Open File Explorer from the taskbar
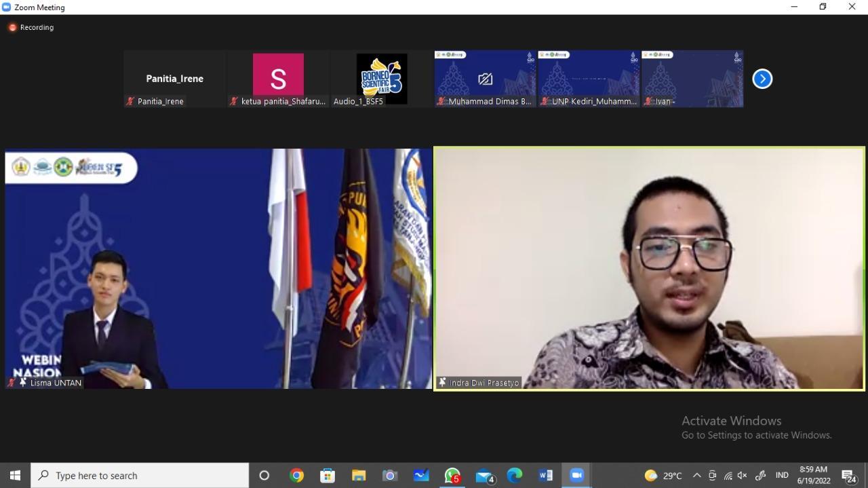Image resolution: width=868 pixels, height=488 pixels. 359,475
